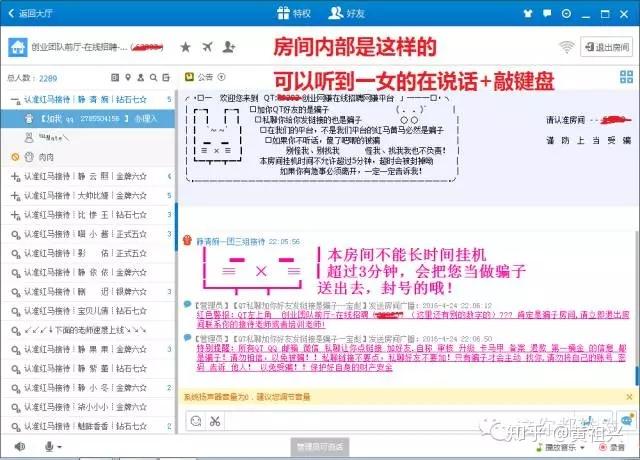Image resolution: width=640 pixels, height=460 pixels.
Task: Dismiss the yellow speaker volume notice
Action: click(x=629, y=397)
